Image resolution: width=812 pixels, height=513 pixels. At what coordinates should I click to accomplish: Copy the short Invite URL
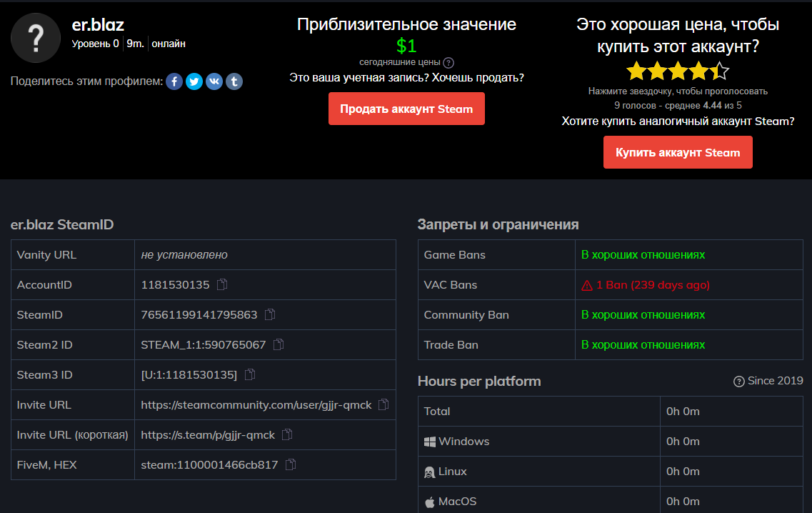coord(287,434)
